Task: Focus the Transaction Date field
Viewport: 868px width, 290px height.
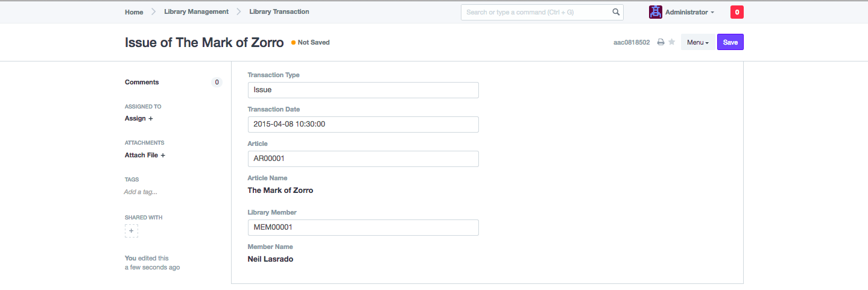Action: [x=363, y=124]
